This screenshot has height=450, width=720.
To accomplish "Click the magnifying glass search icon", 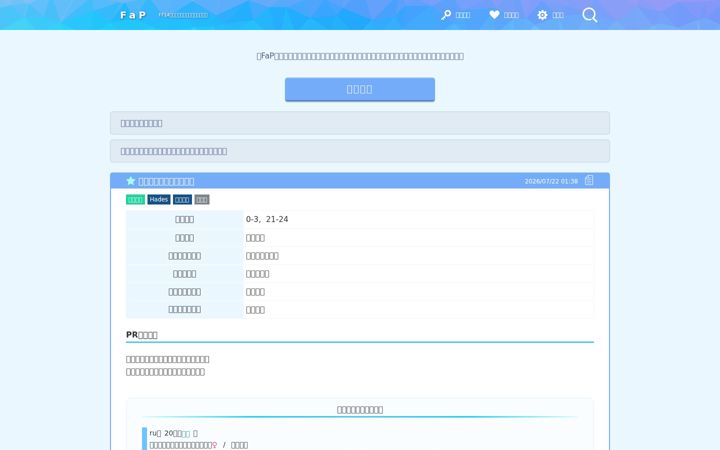I will click(590, 15).
